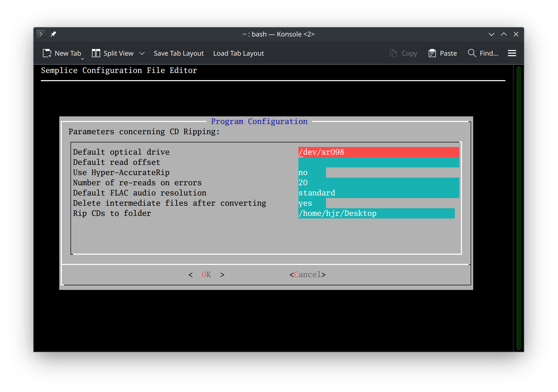Viewport: 558px width, 392px height.
Task: Click the green terminal scrollbar
Action: pyautogui.click(x=518, y=208)
